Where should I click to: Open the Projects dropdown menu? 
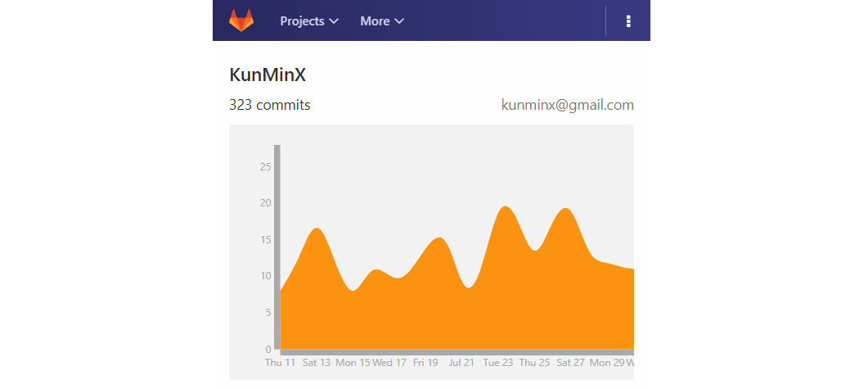click(309, 21)
